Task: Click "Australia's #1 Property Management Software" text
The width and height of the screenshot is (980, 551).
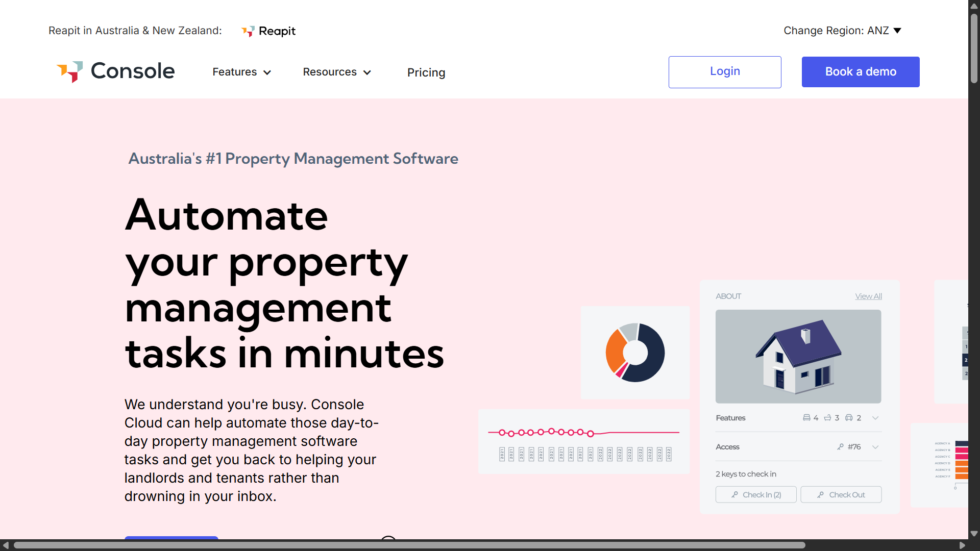Action: tap(293, 159)
